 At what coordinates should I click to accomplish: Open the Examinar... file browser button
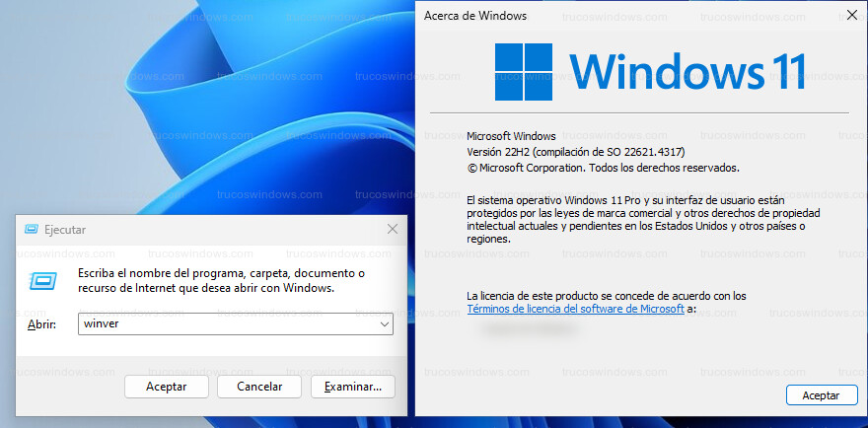352,387
